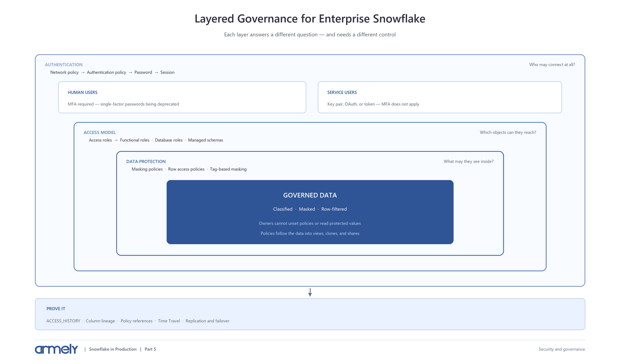Click 'Snowflake in Production' in footer
This screenshot has width=620, height=364.
pyautogui.click(x=113, y=349)
